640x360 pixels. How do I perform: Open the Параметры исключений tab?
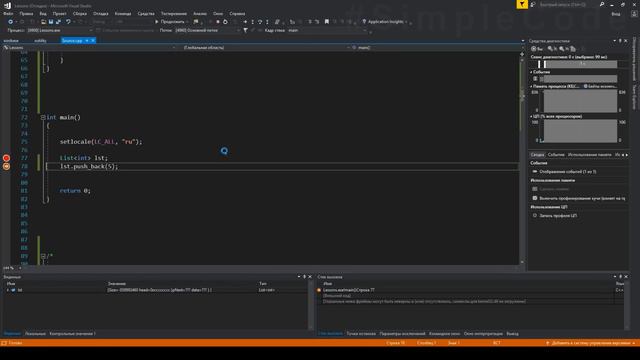tap(402, 334)
